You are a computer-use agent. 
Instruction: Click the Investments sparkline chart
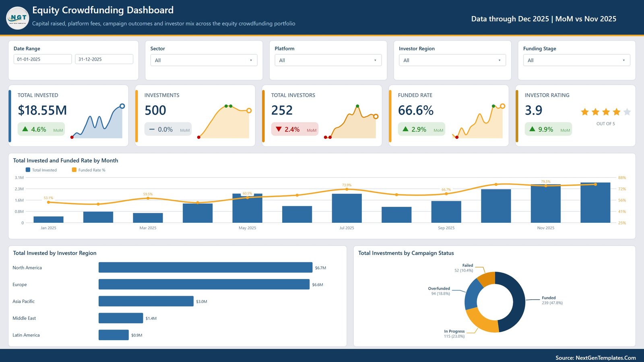(x=224, y=121)
